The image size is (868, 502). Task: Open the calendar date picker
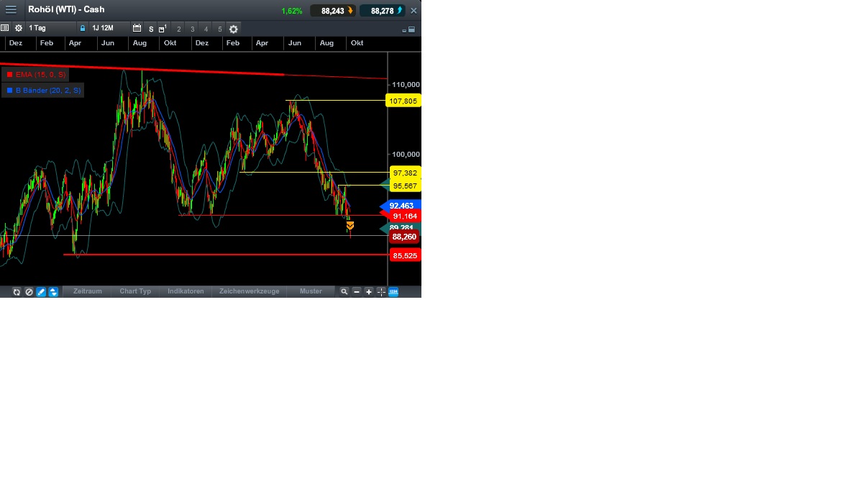point(138,29)
